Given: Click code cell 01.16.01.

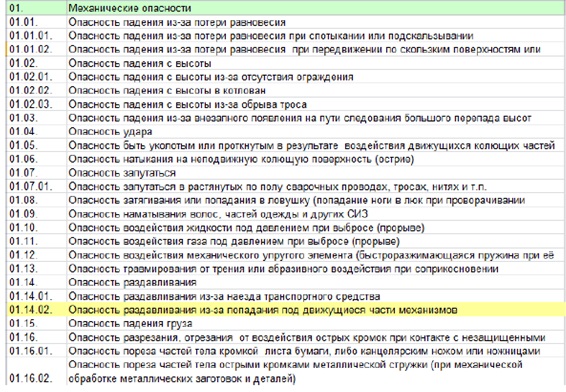Looking at the screenshot, I should pyautogui.click(x=36, y=351).
